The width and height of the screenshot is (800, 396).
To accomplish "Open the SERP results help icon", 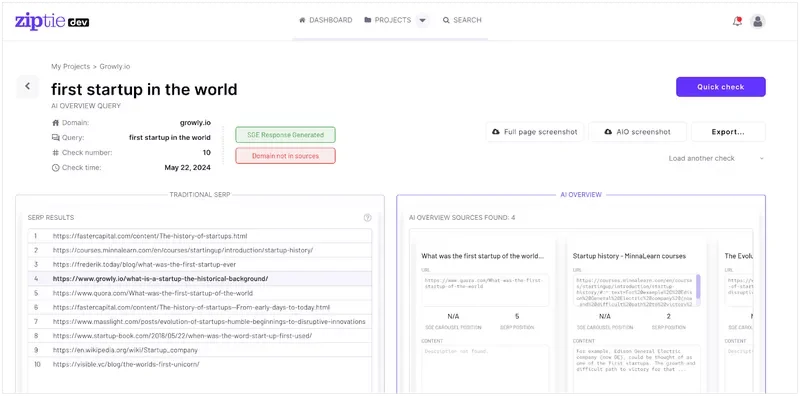I will pyautogui.click(x=367, y=217).
